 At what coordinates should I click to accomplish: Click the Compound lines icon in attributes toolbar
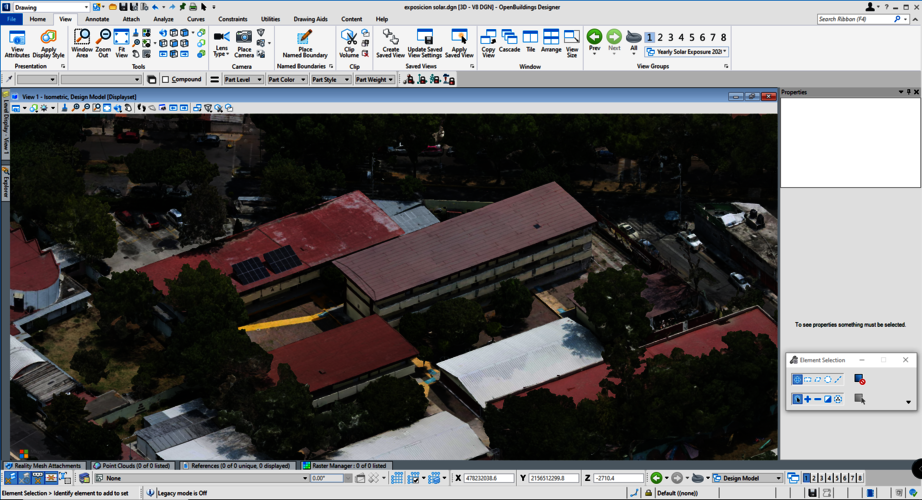coord(215,79)
